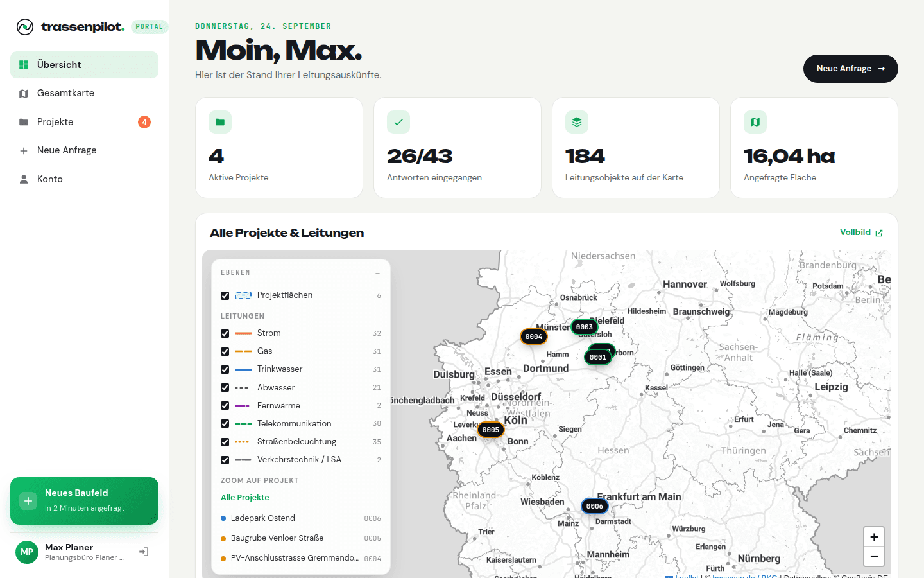Click the Übersicht grid icon

point(24,65)
